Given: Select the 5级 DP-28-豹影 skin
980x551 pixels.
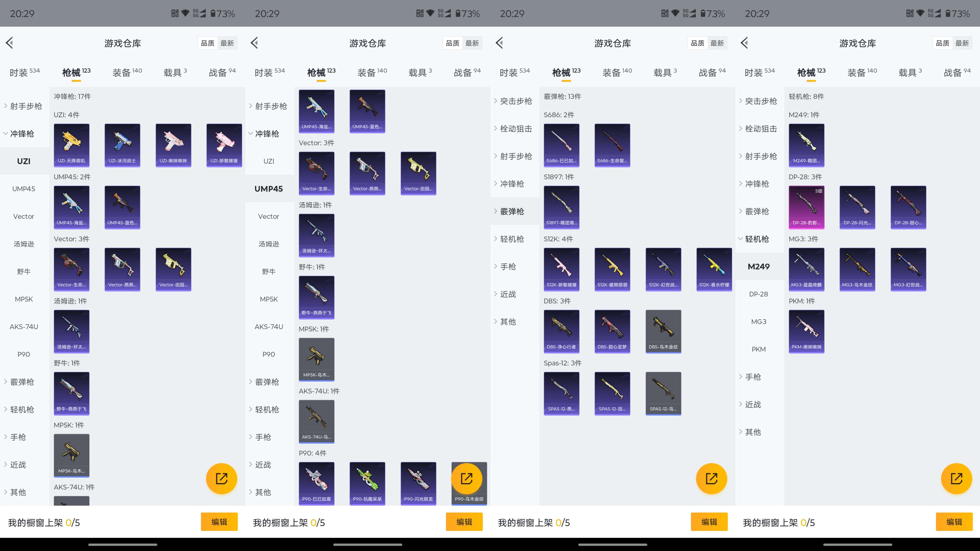Looking at the screenshot, I should coord(806,207).
